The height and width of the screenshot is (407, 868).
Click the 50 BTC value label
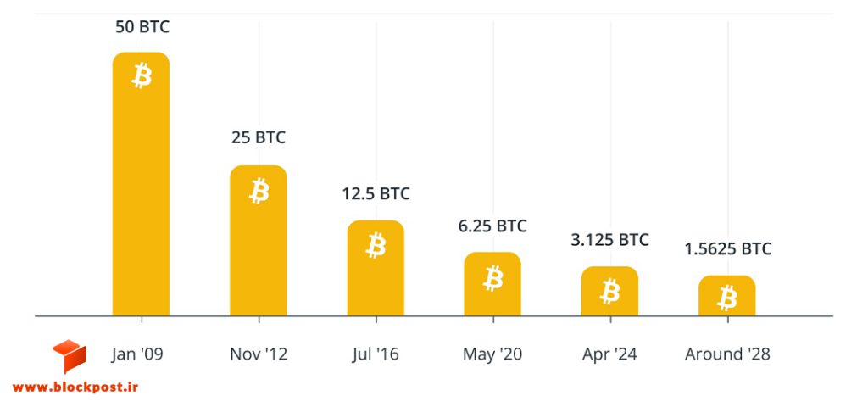tap(142, 26)
